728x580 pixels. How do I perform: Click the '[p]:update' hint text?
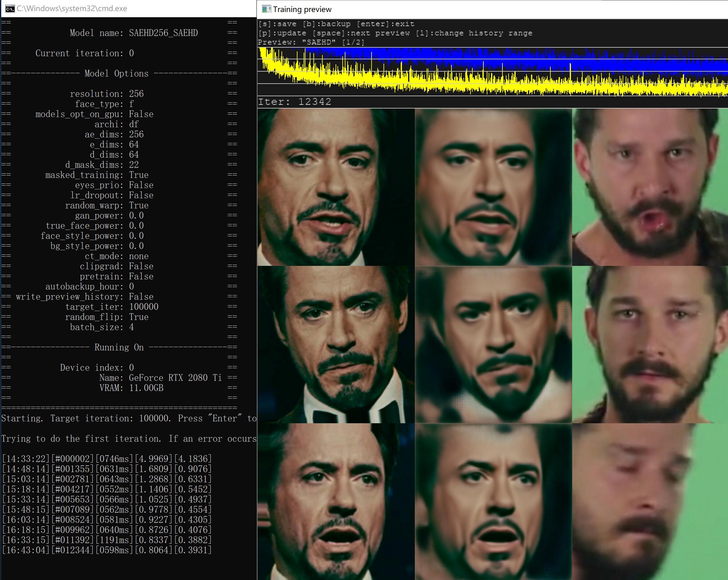point(282,33)
